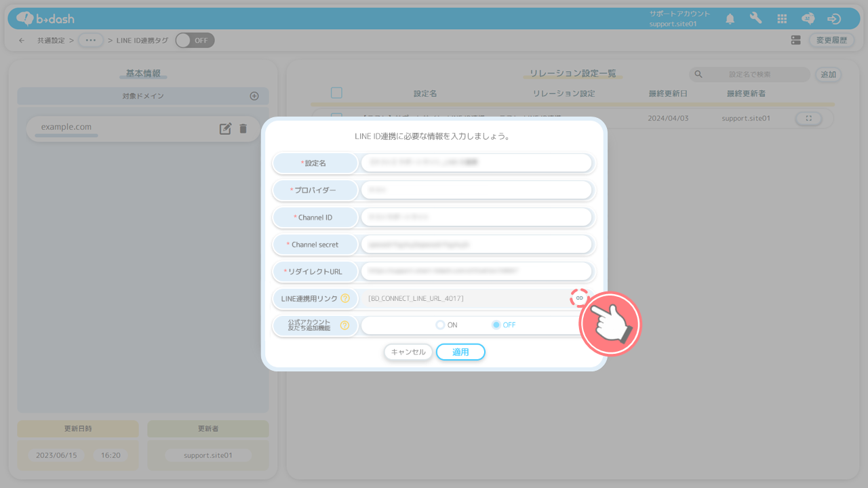This screenshot has height=488, width=868.
Task: Click the リレーション設定 column header
Action: tap(564, 94)
